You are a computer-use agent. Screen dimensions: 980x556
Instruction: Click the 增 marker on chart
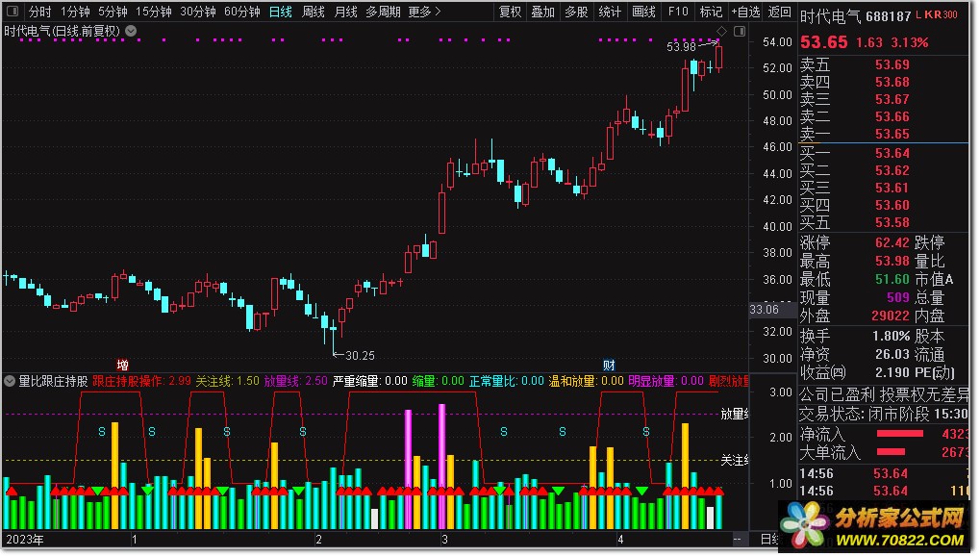pyautogui.click(x=122, y=365)
